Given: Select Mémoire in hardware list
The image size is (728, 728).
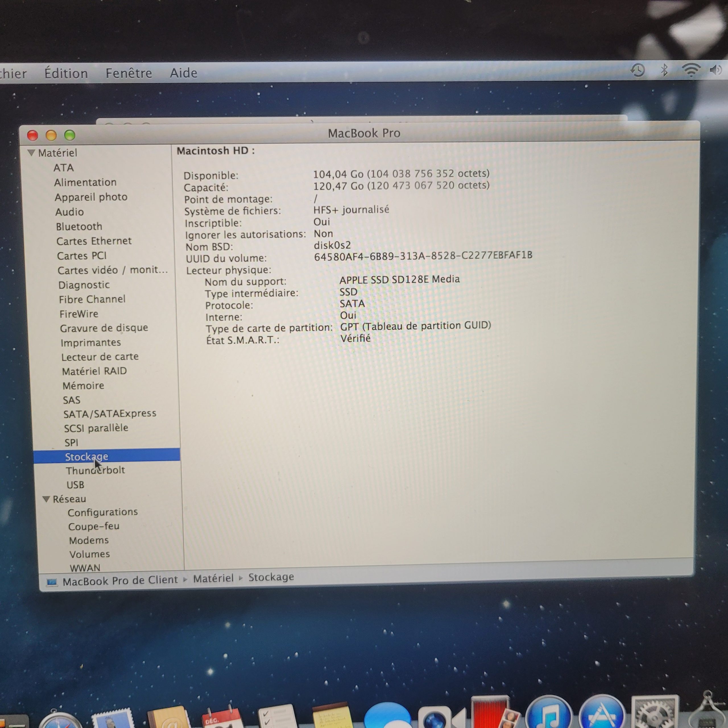Looking at the screenshot, I should 83,386.
